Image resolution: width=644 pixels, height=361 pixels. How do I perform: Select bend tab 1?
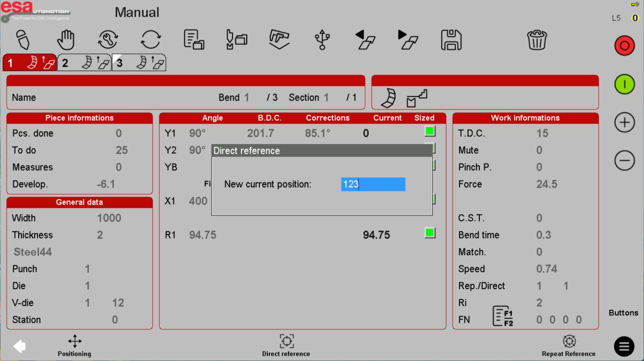click(30, 63)
